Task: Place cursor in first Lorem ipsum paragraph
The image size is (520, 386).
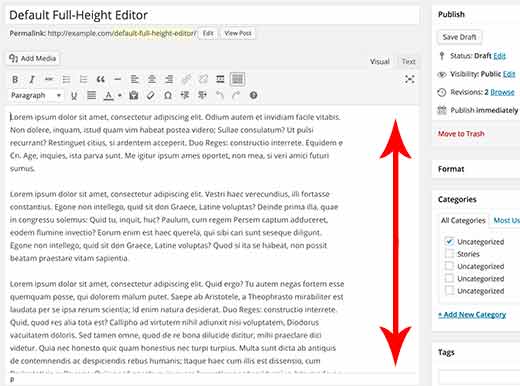Action: pos(176,143)
